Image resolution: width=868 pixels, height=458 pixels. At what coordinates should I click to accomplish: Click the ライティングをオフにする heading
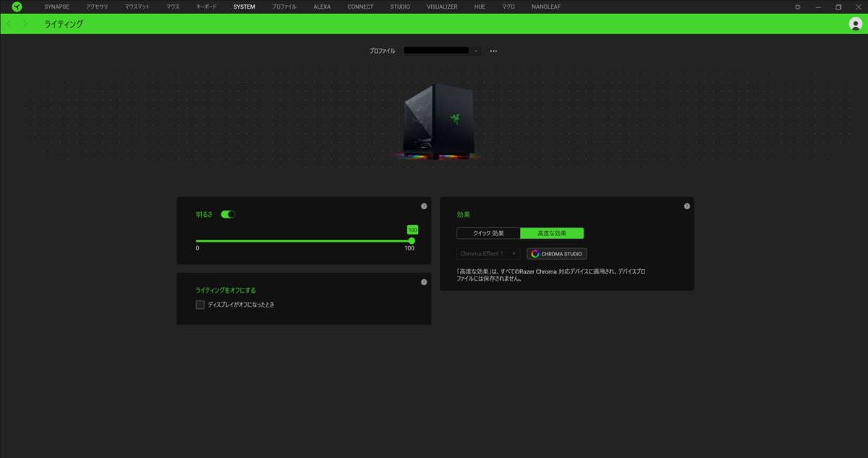point(226,290)
